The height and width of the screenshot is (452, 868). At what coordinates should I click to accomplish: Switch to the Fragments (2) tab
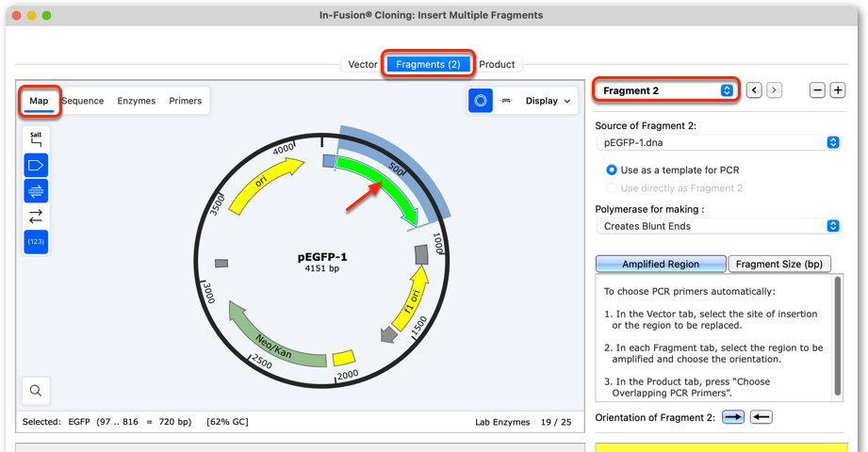click(x=428, y=64)
